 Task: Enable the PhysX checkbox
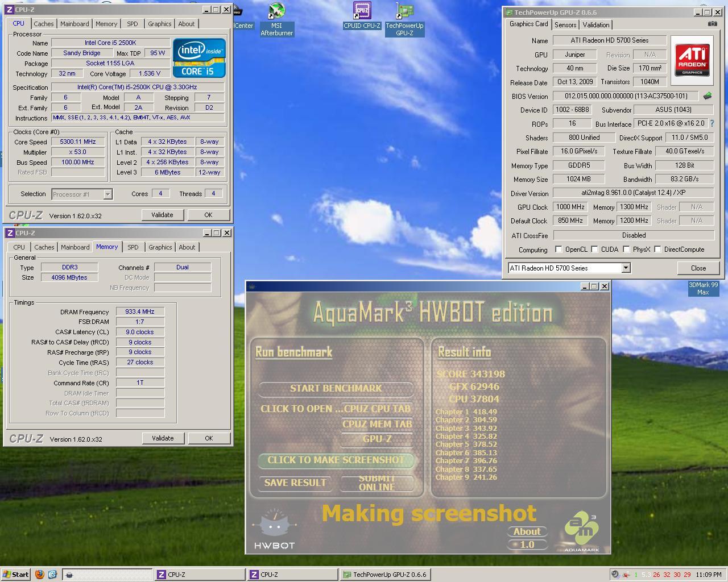tap(626, 250)
